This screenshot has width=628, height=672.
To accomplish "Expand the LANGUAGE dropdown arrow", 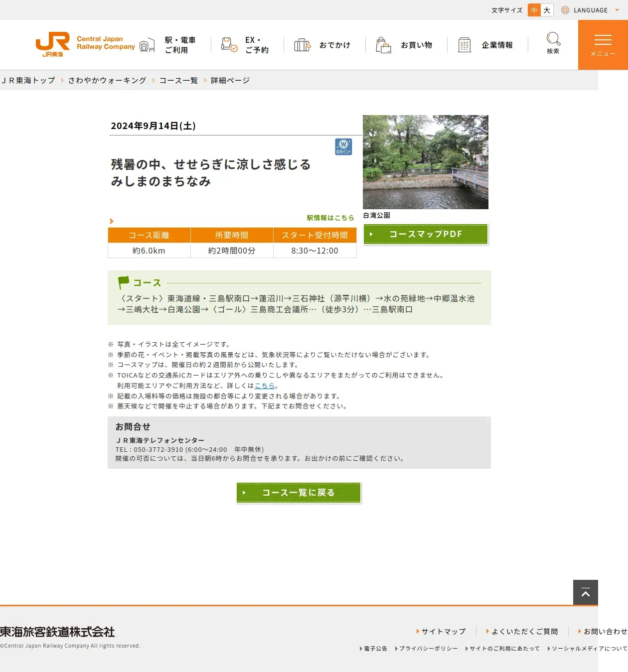I will 617,10.
